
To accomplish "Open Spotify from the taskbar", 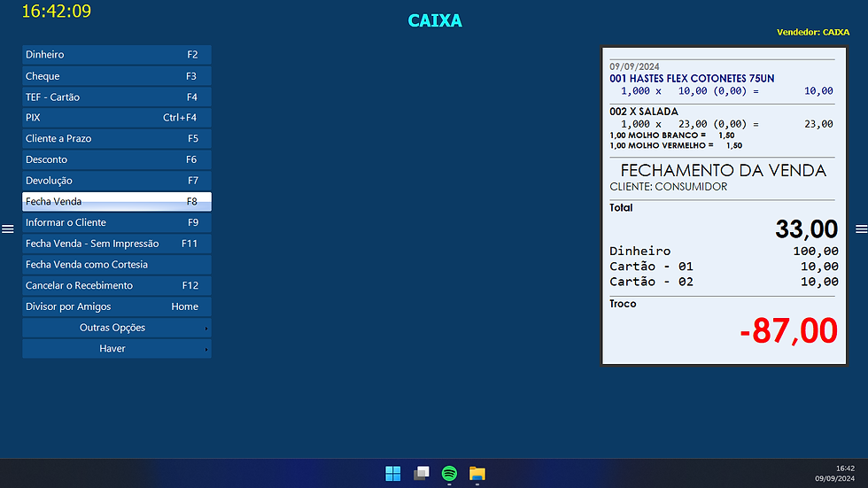I will click(x=450, y=474).
